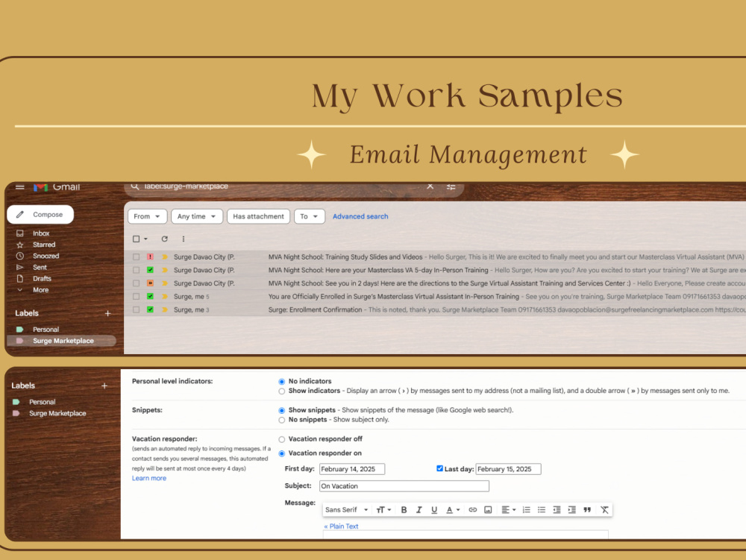Open the three-dot more options menu
Screen dimensions: 746x560
[x=184, y=239]
